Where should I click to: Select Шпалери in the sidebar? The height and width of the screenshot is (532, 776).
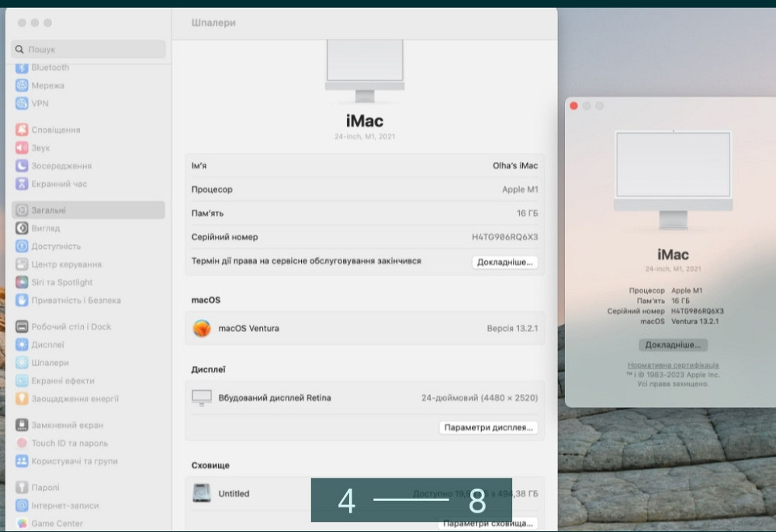[x=47, y=362]
